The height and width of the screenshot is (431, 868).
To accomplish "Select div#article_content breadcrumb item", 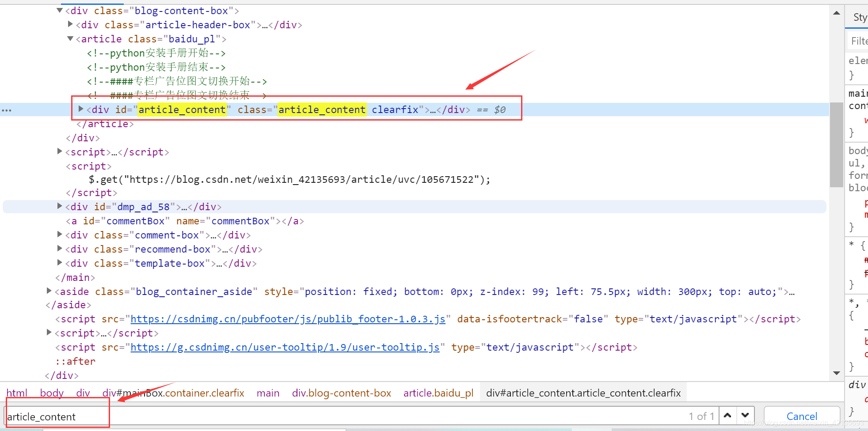I will [x=583, y=393].
